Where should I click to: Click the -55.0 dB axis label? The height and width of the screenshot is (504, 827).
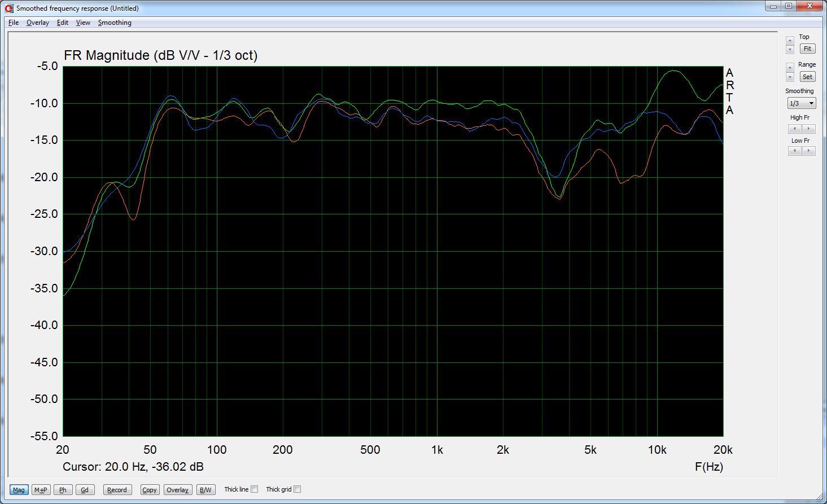(x=44, y=436)
